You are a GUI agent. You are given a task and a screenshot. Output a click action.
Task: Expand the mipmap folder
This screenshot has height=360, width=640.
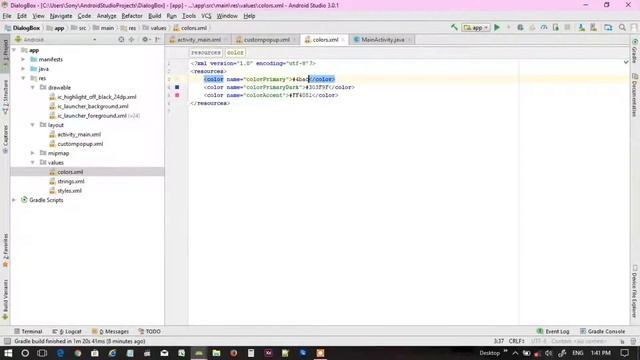tap(33, 153)
